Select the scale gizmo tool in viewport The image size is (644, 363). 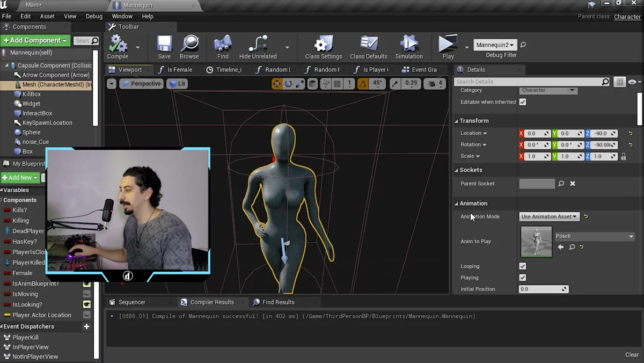tap(299, 84)
